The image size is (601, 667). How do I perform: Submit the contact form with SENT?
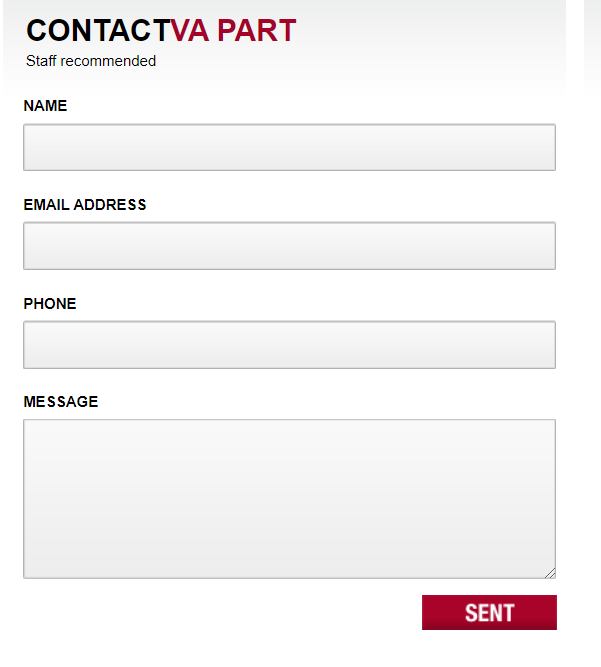coord(489,612)
